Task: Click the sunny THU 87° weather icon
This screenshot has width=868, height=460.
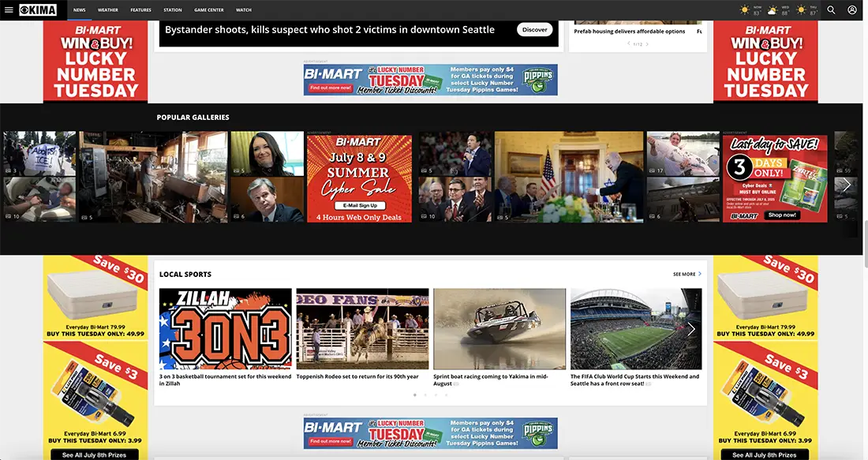Action: 801,10
